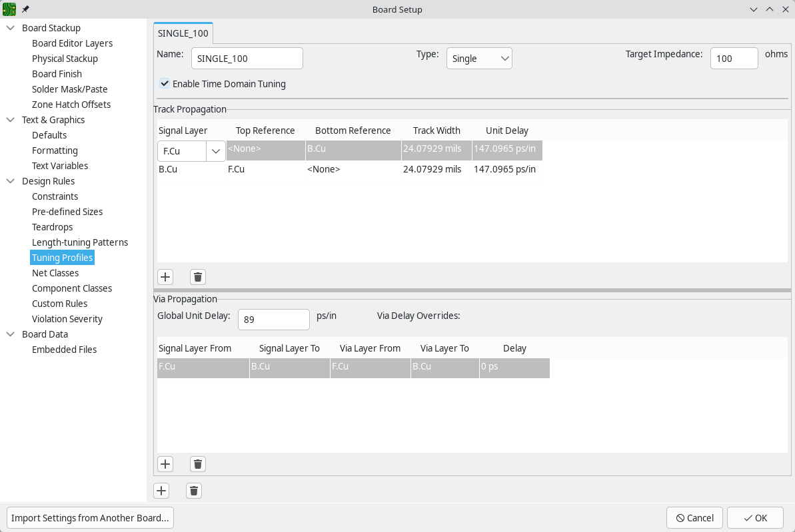Delete the selected track propagation row
795x532 pixels.
[x=198, y=277]
